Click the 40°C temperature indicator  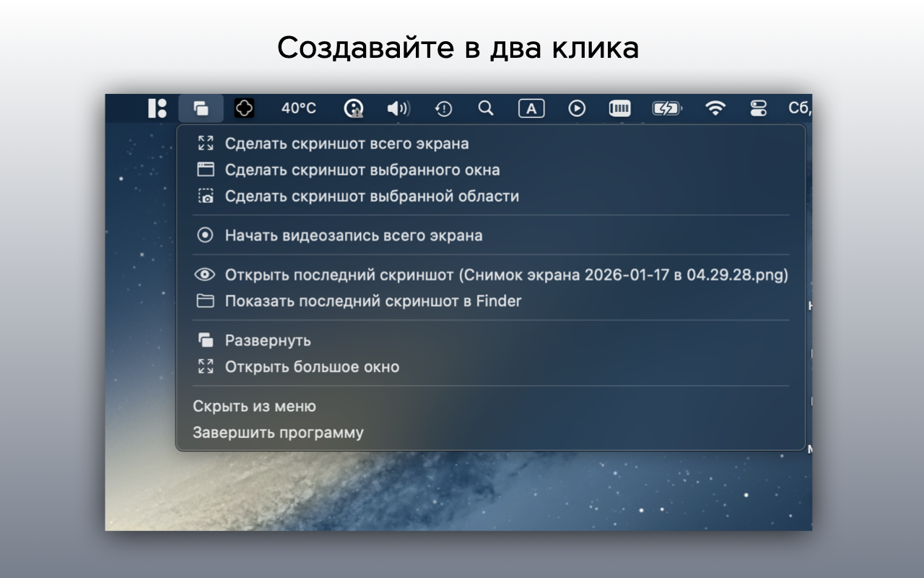pyautogui.click(x=298, y=108)
